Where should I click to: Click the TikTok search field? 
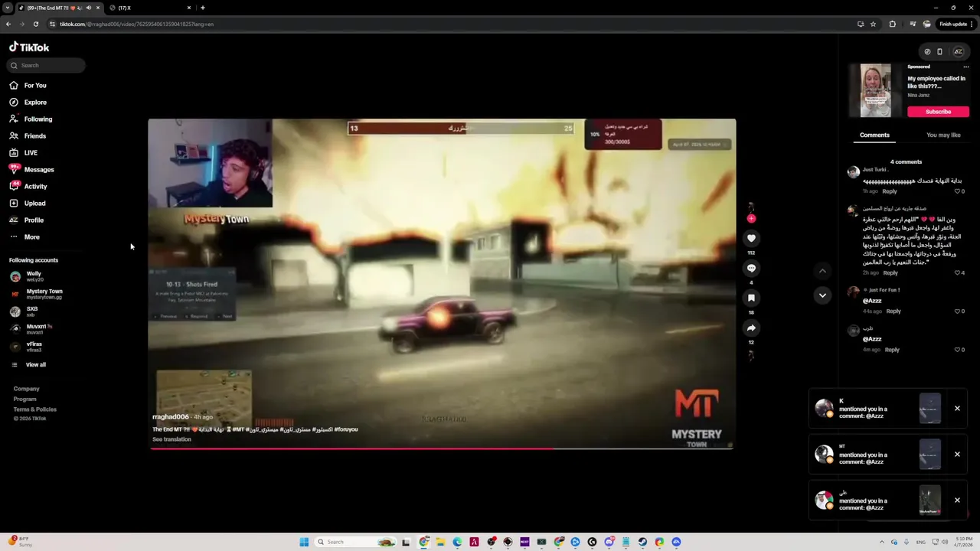coord(46,66)
